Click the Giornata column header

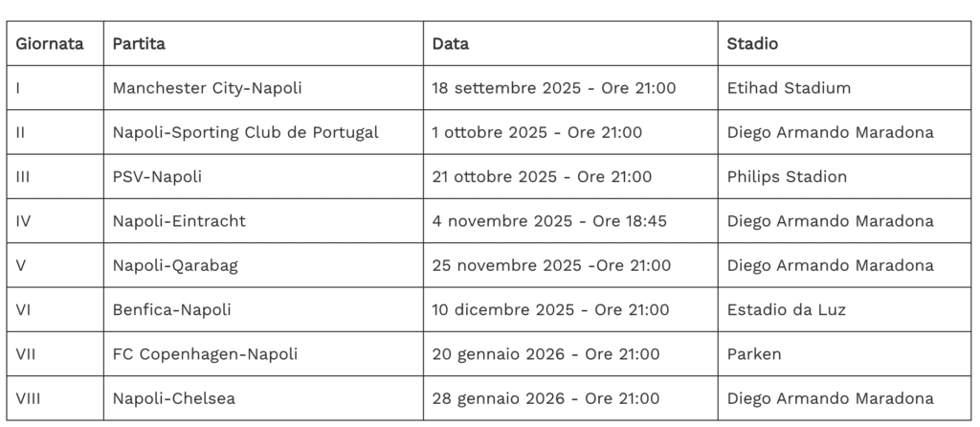(x=50, y=44)
